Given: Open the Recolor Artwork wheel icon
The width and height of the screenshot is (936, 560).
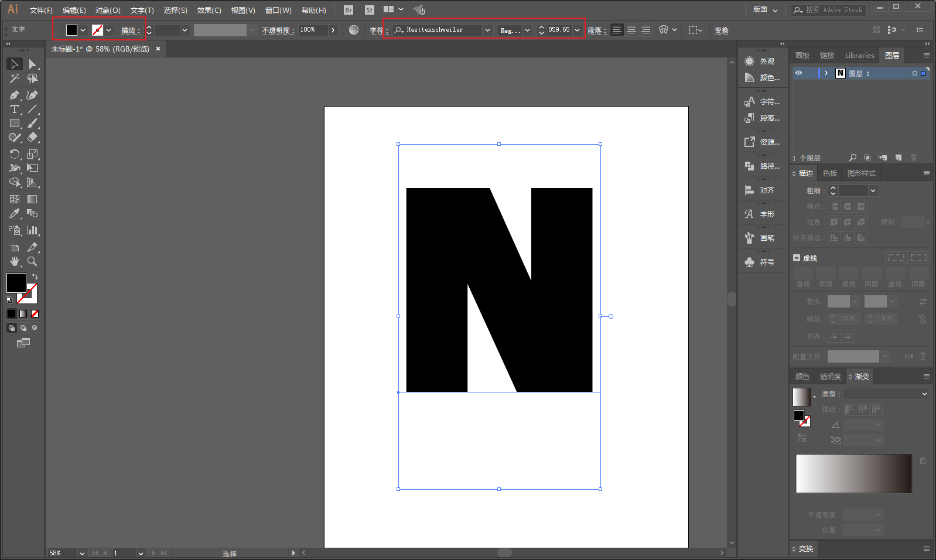Looking at the screenshot, I should click(x=354, y=30).
